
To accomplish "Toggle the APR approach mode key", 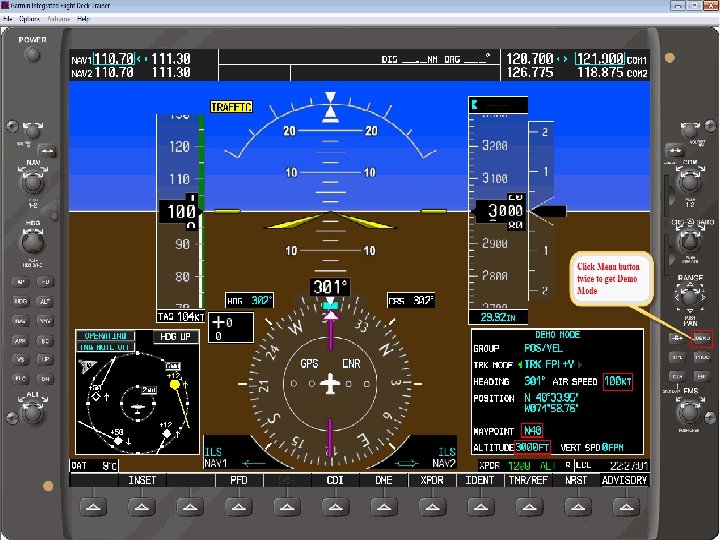I will click(21, 340).
